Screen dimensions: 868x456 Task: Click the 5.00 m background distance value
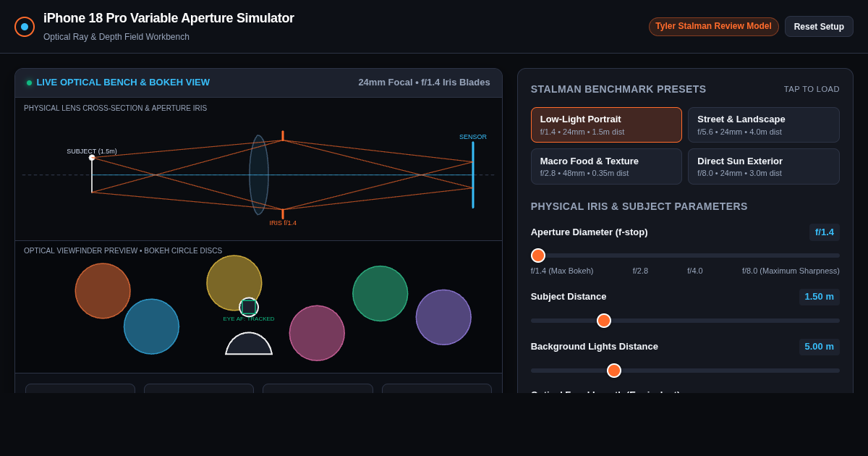coord(820,347)
